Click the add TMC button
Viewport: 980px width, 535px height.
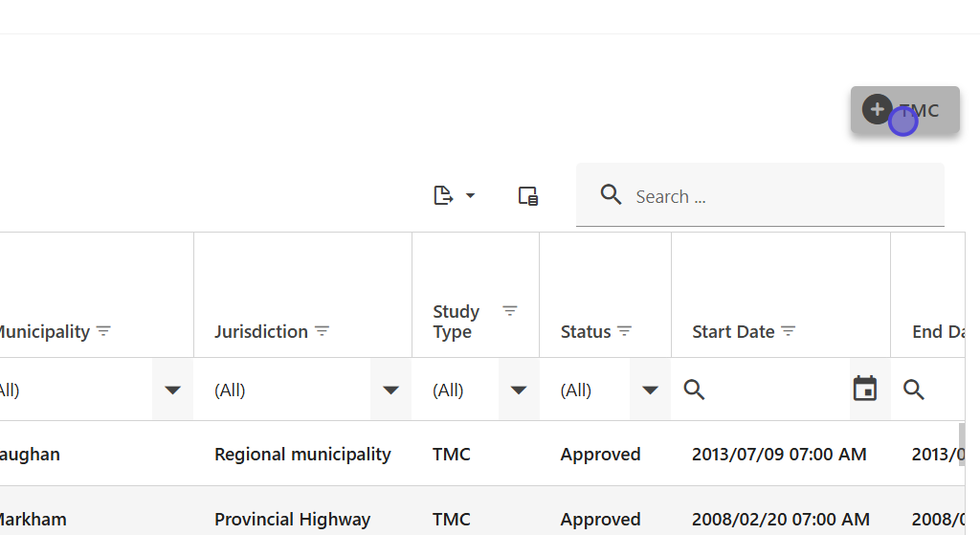(904, 110)
